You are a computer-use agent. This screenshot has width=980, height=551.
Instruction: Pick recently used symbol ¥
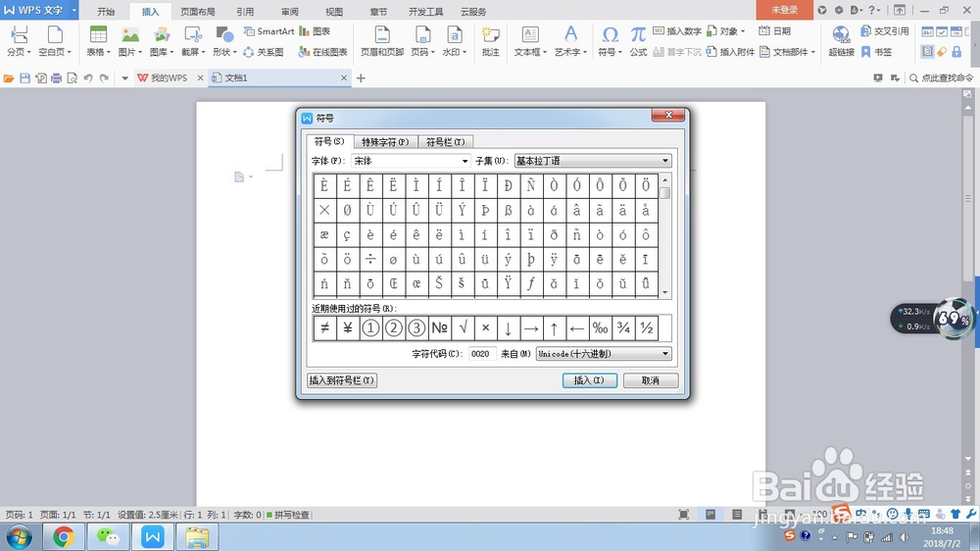pyautogui.click(x=348, y=327)
